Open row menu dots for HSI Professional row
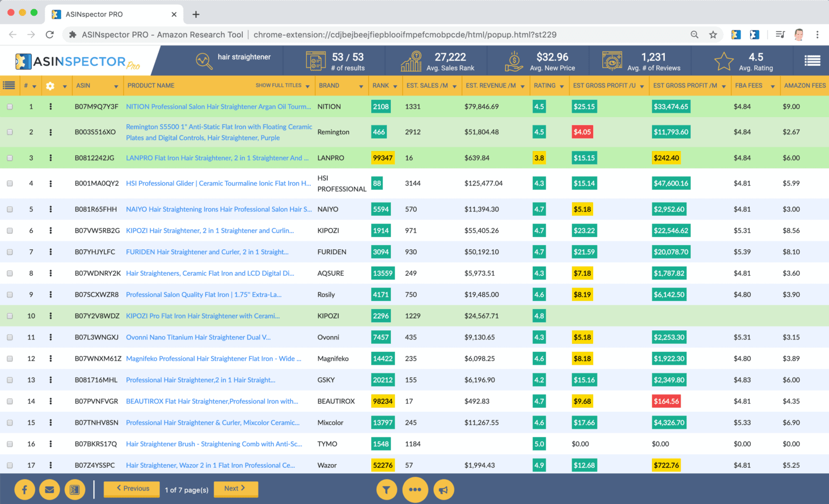 (x=51, y=183)
